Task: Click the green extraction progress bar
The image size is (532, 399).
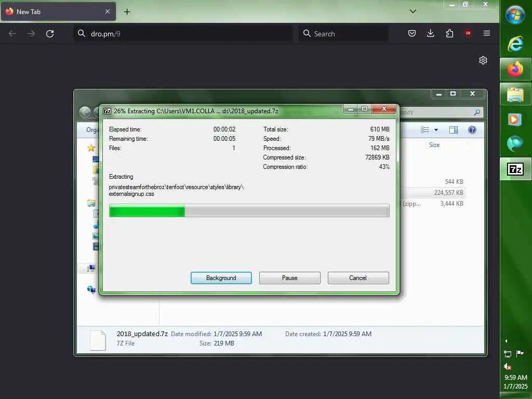Action: [249, 210]
